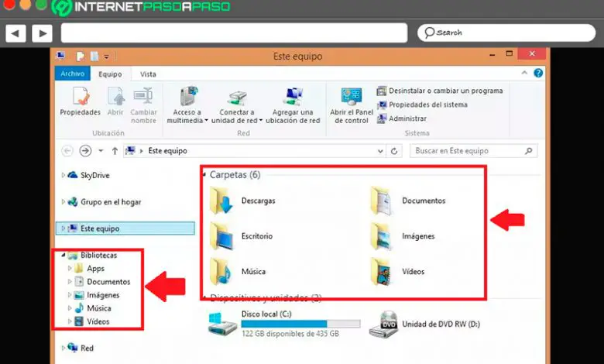Click the Buscar en Este equipo field
This screenshot has height=364, width=604.
click(x=473, y=150)
